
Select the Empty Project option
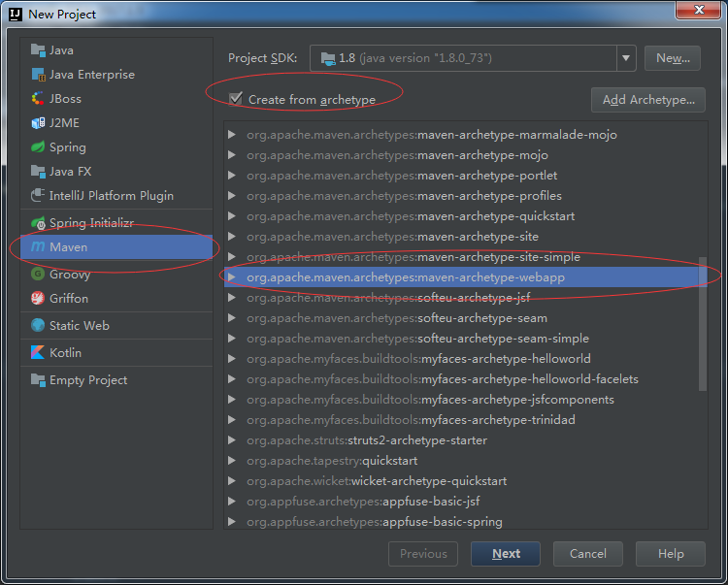pyautogui.click(x=116, y=379)
